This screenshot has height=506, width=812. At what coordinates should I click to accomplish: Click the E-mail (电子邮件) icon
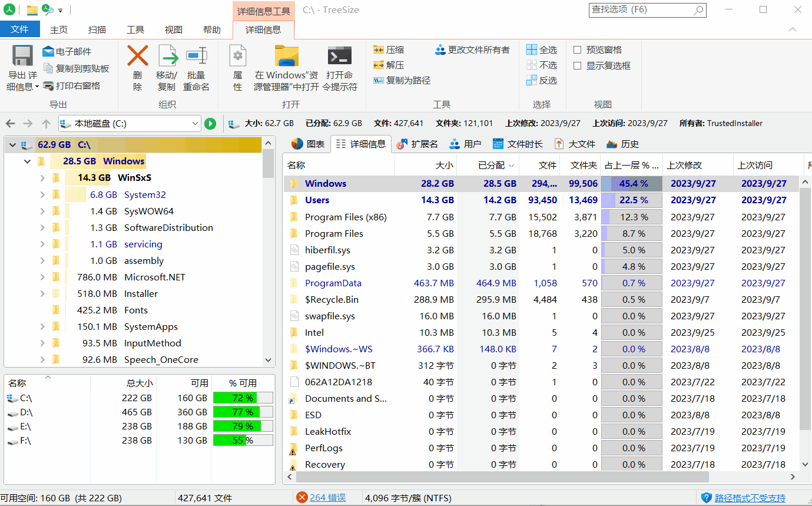click(x=48, y=52)
